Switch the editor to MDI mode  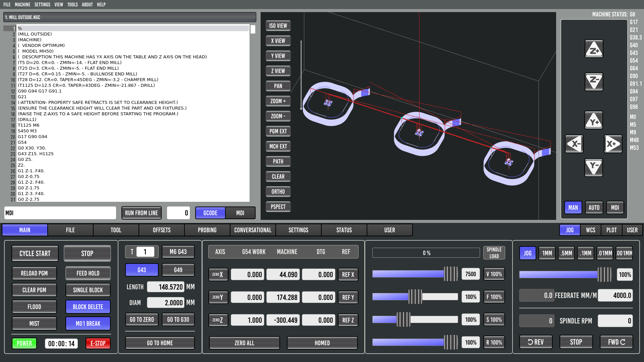click(x=240, y=213)
